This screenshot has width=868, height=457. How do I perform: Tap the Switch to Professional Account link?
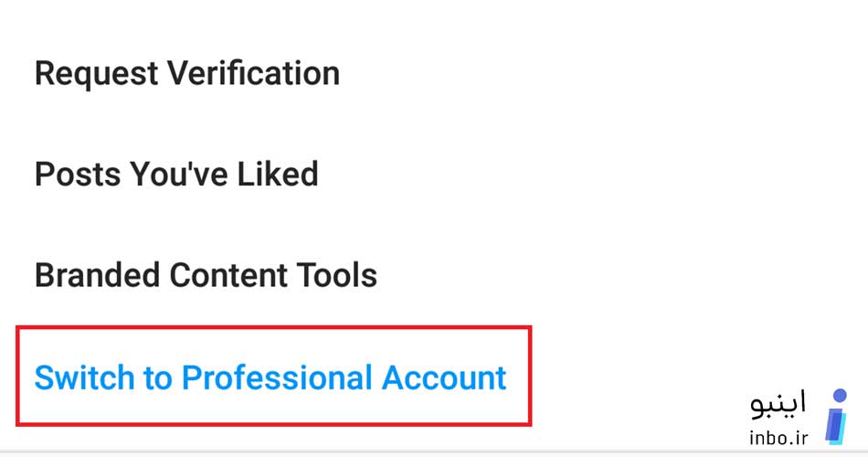270,377
